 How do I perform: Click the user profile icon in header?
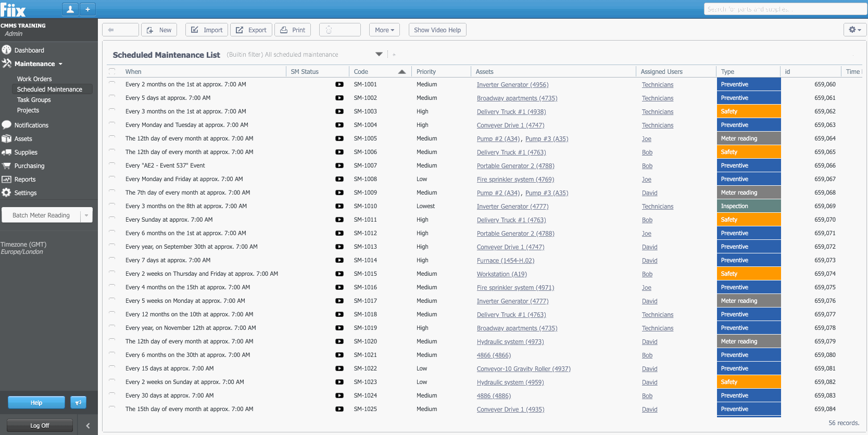click(x=70, y=9)
